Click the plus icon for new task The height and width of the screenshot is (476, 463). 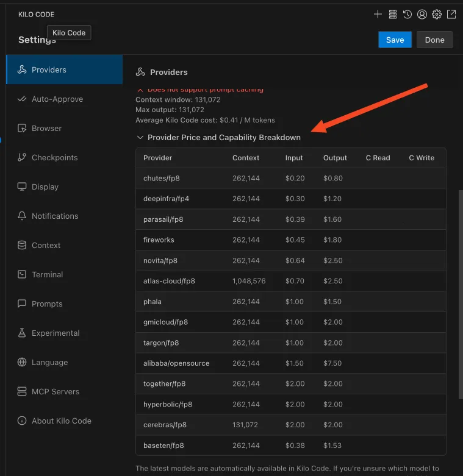click(378, 14)
